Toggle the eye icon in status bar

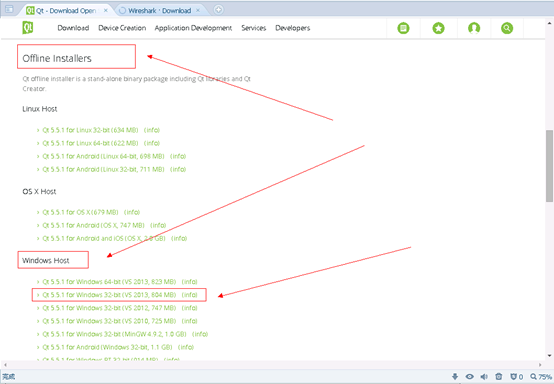click(x=470, y=377)
